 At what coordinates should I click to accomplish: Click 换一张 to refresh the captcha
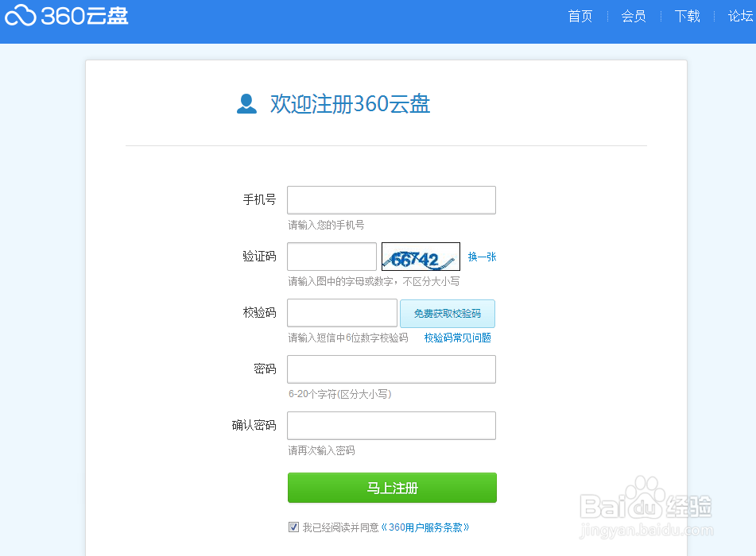click(483, 257)
